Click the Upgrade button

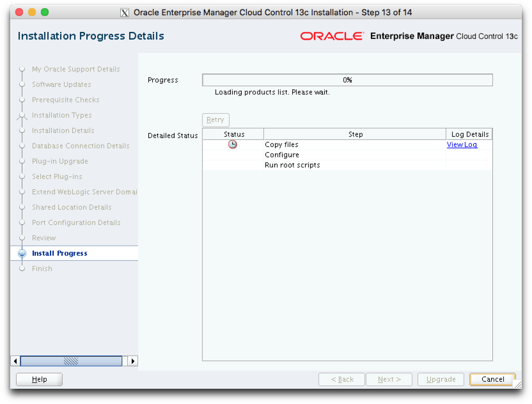coord(441,379)
